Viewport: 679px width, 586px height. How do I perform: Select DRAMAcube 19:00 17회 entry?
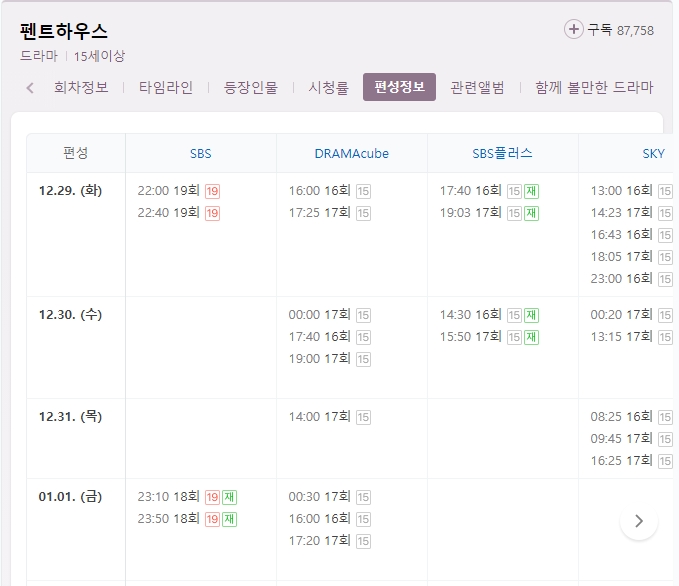(x=320, y=359)
